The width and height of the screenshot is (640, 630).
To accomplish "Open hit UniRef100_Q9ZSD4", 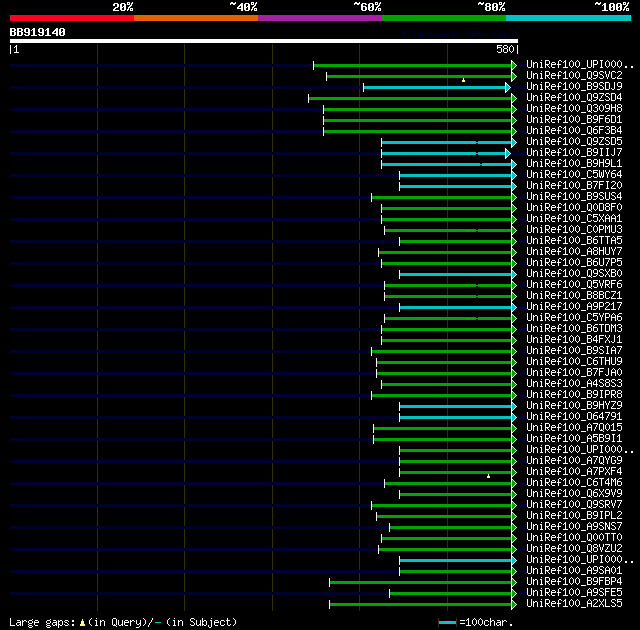I will 574,98.
